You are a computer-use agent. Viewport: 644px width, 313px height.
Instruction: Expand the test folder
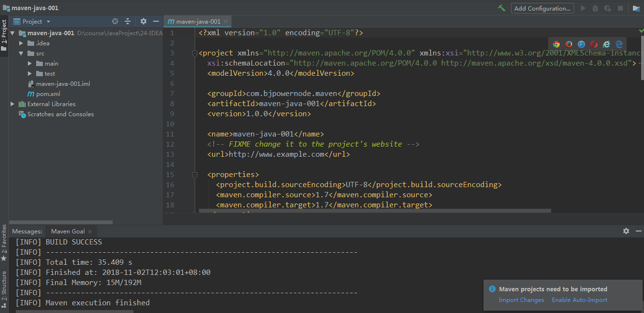[30, 74]
